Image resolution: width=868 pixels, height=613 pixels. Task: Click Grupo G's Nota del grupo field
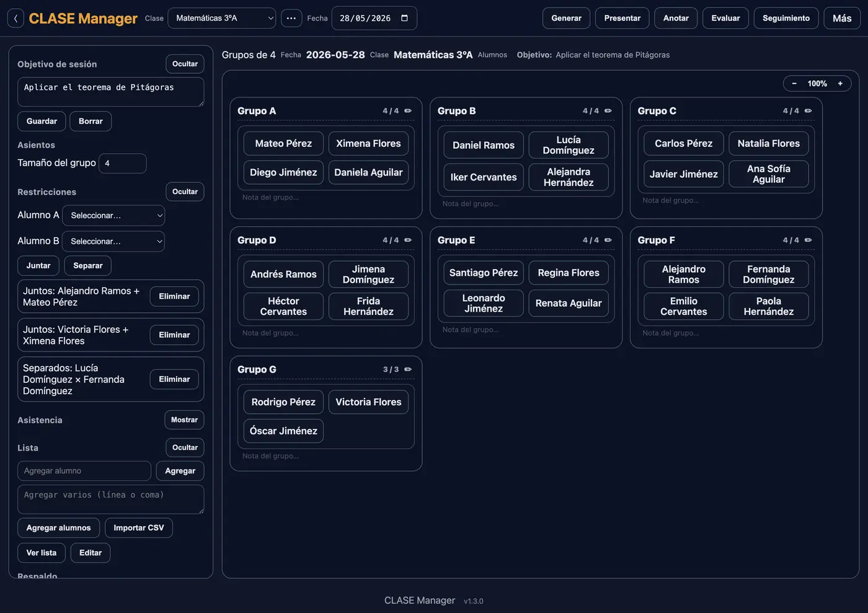click(x=325, y=456)
